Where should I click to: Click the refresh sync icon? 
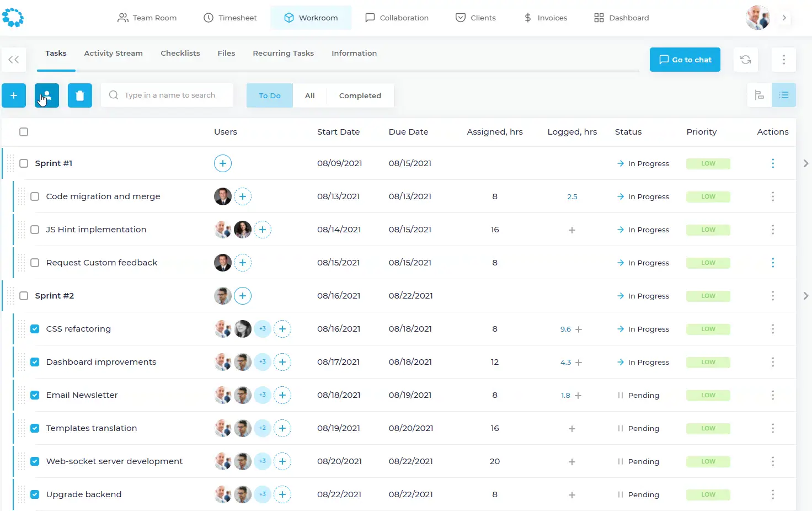tap(745, 60)
